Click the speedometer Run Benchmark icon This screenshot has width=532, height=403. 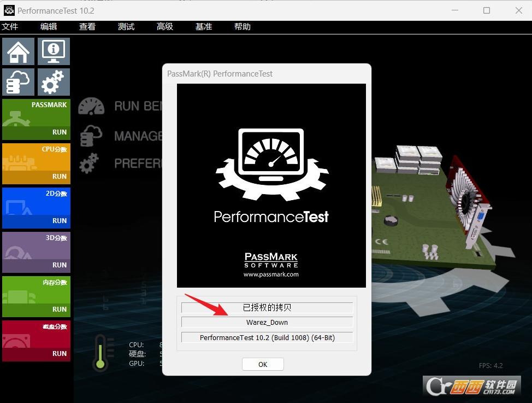tap(91, 106)
